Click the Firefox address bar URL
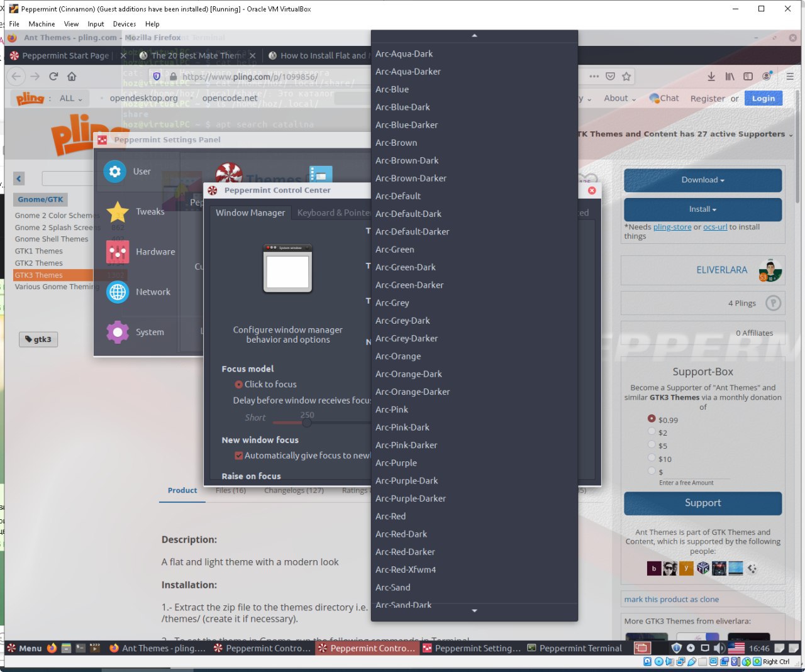This screenshot has height=672, width=805. point(250,77)
